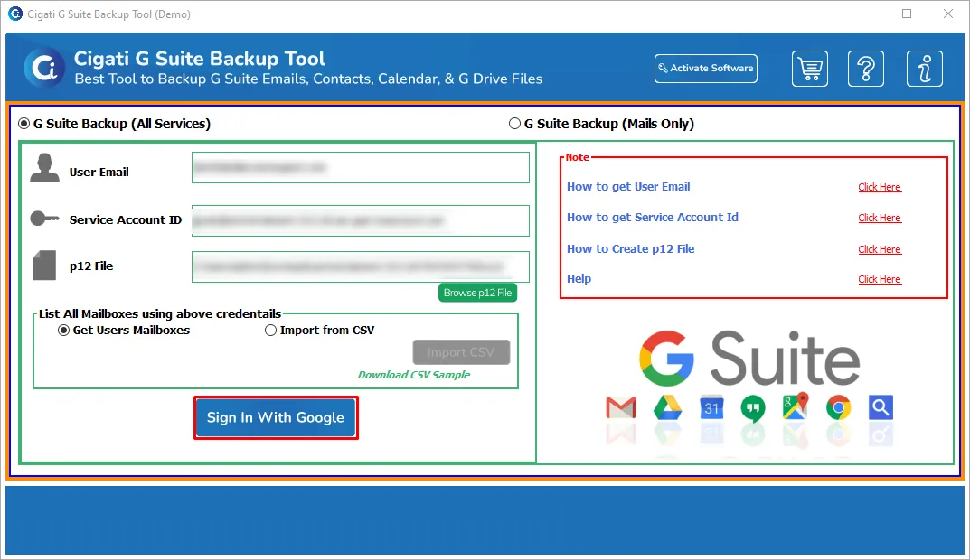Click the Google Drive icon under G Suite
This screenshot has height=560, width=970.
point(667,408)
